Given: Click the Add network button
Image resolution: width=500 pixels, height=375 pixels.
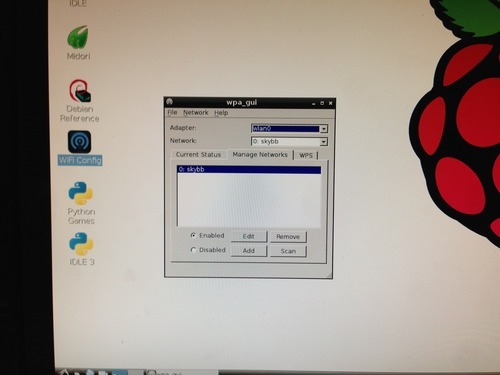Looking at the screenshot, I should click(249, 251).
